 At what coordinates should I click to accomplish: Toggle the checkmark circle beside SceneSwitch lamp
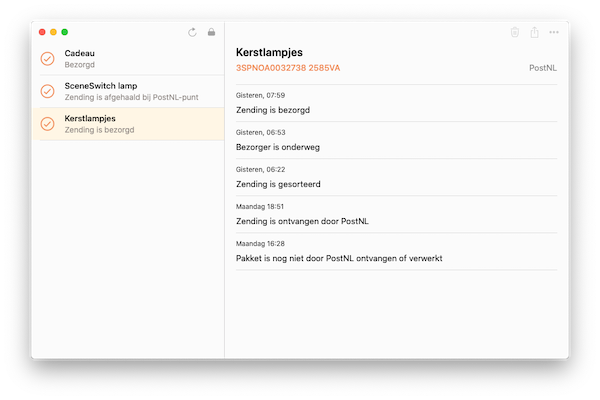tap(47, 91)
